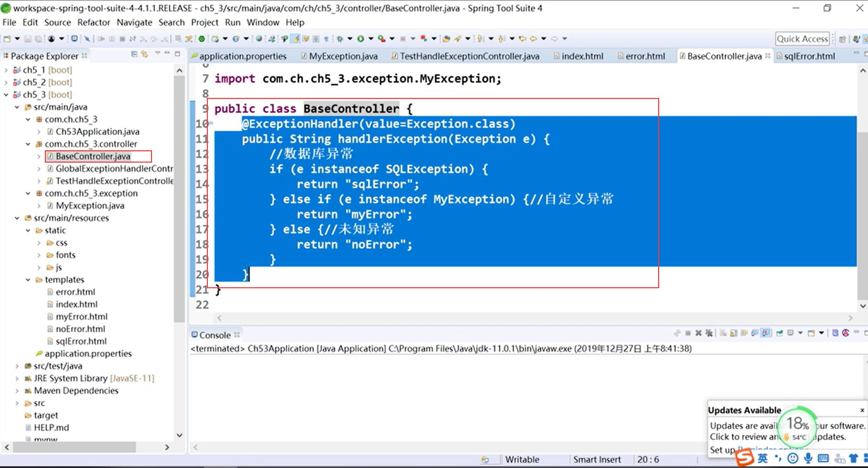The height and width of the screenshot is (468, 868).
Task: Click Remove All Terminated Launches in console
Action: tap(709, 333)
